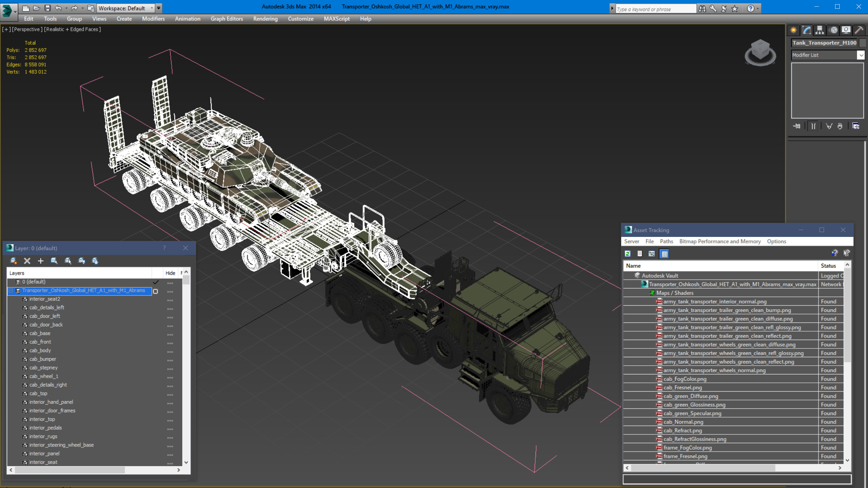
Task: Click Open File folder icon
Action: click(x=36, y=8)
